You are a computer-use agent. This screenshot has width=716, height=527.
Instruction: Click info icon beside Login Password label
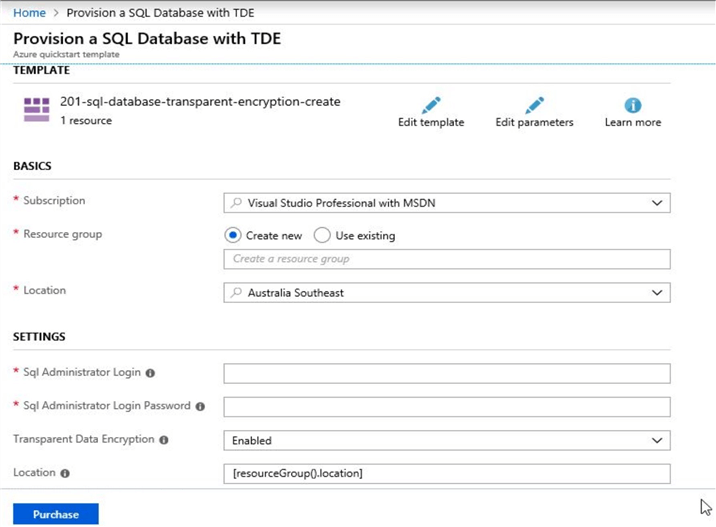click(x=200, y=407)
